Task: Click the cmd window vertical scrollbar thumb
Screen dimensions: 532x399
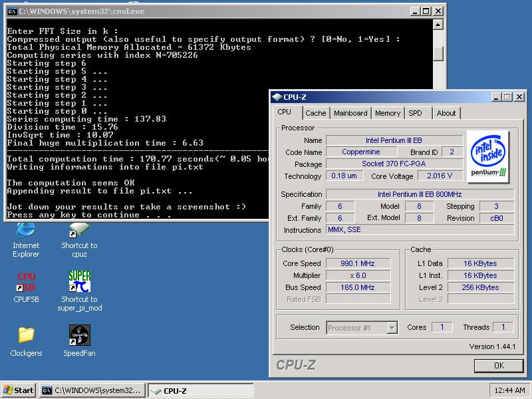Action: [438, 54]
